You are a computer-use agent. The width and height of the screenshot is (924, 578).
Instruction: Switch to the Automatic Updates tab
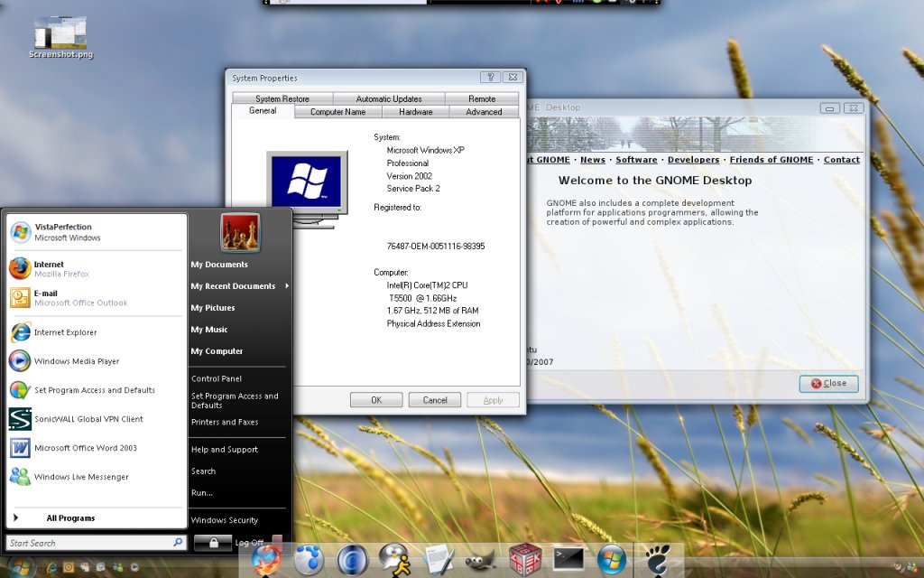(x=389, y=98)
